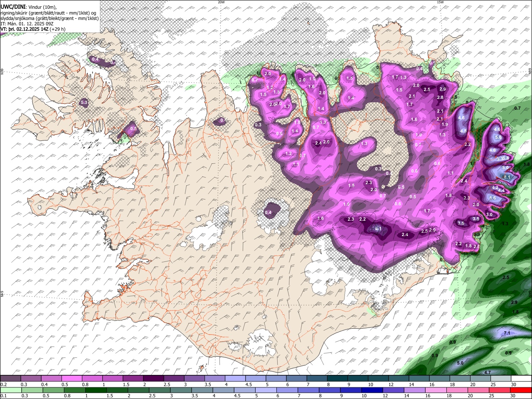Click the '2.7' value on southeast coast
Image resolution: width=532 pixels, height=399 pixels.
click(x=477, y=246)
